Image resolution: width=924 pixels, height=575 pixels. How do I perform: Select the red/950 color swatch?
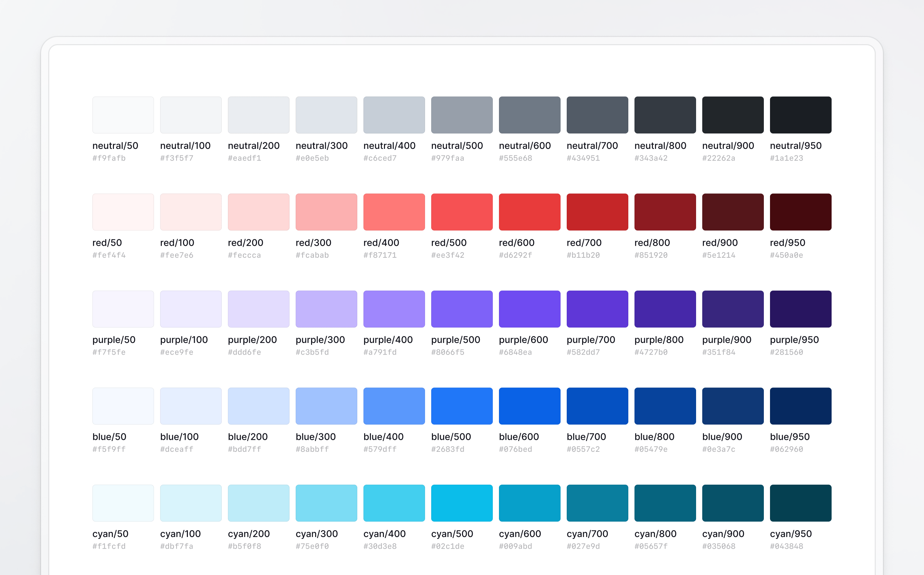[x=800, y=212]
